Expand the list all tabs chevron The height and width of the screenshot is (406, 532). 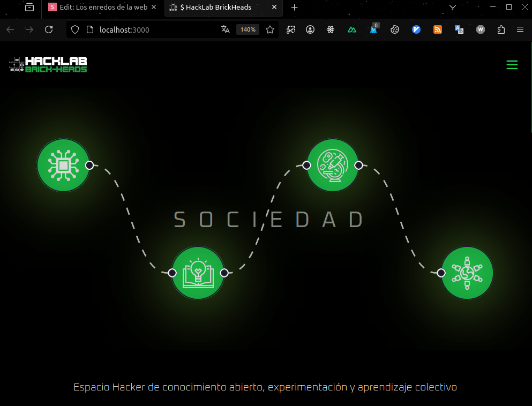452,7
